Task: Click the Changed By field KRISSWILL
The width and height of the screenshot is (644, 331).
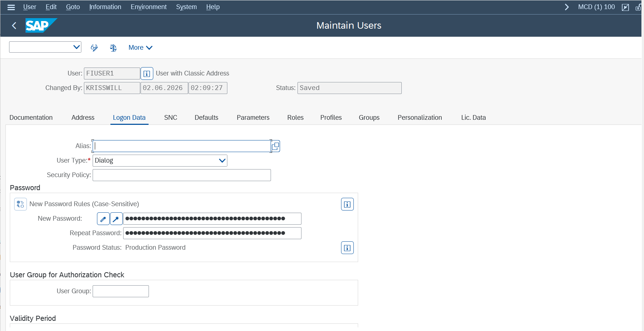Action: (112, 88)
